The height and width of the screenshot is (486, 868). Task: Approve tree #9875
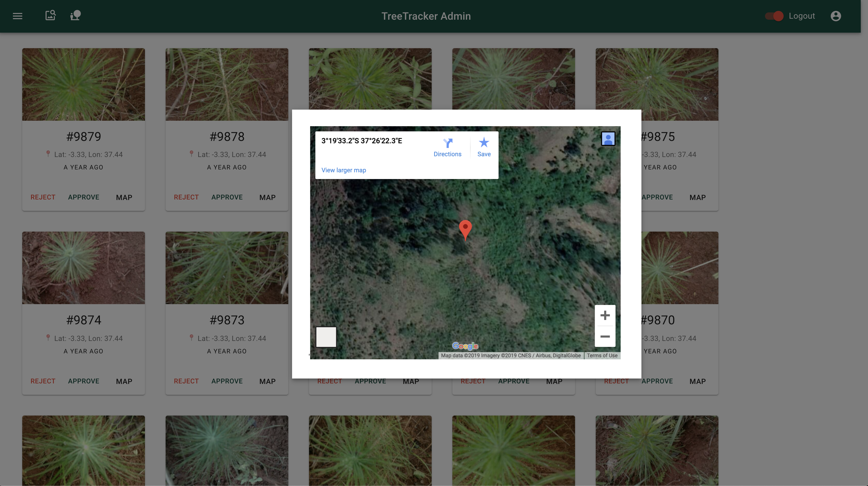click(x=657, y=197)
